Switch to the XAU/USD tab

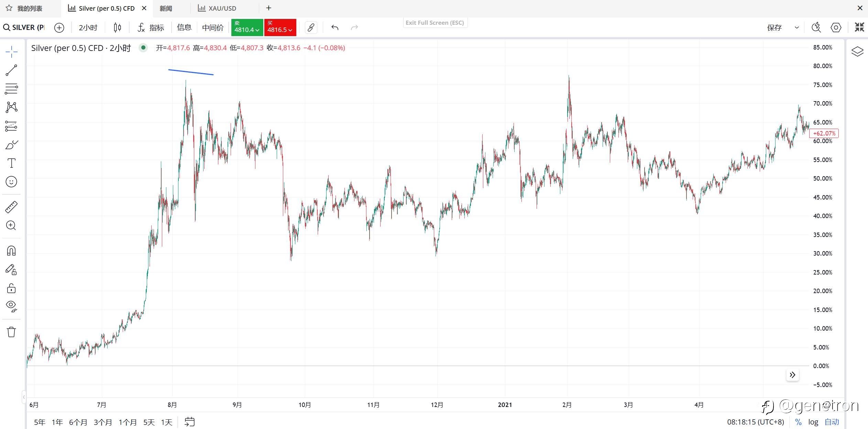[222, 8]
